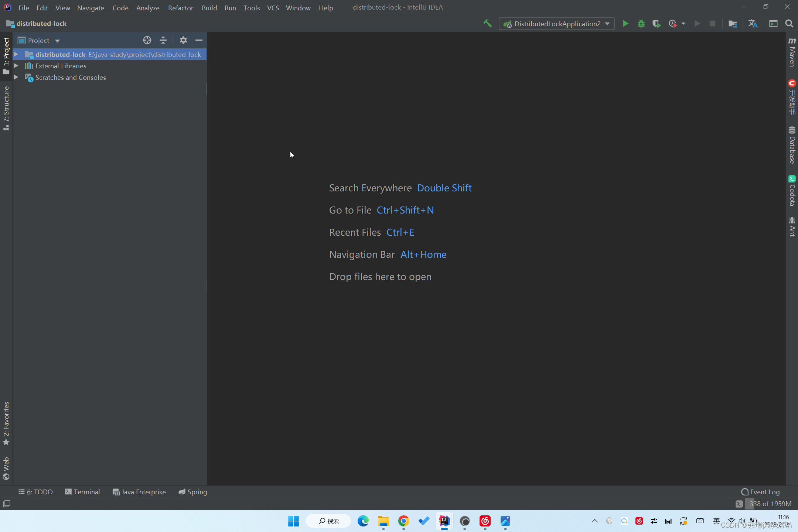This screenshot has height=532, width=798.
Task: Hide the Project panel with minus
Action: (199, 40)
